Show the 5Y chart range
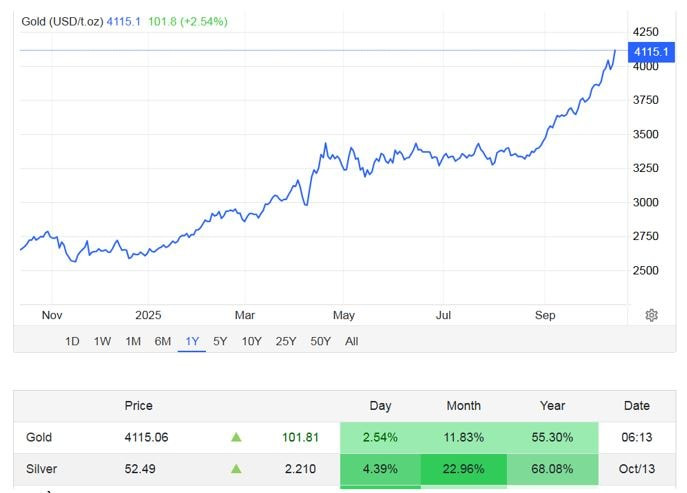Image resolution: width=687 pixels, height=493 pixels. click(x=221, y=341)
